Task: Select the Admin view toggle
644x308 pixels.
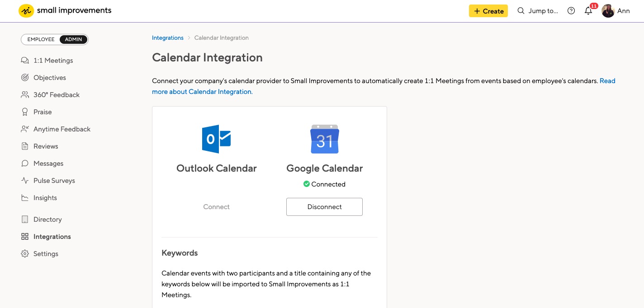Action: point(73,39)
